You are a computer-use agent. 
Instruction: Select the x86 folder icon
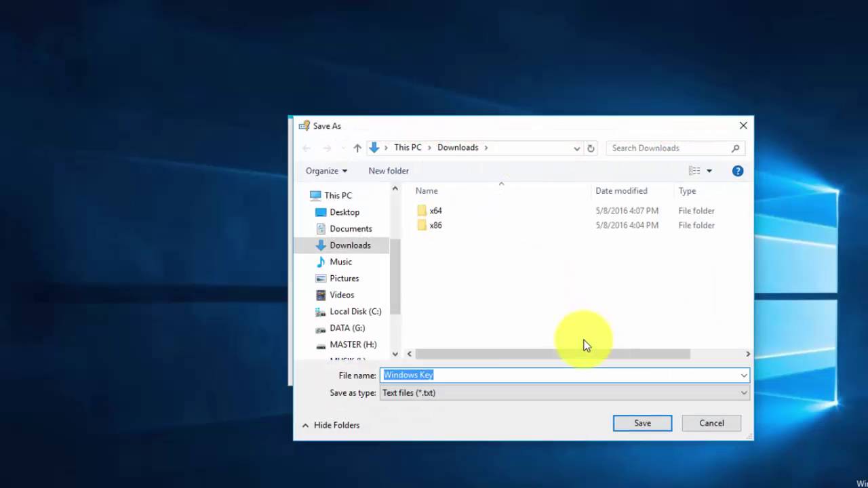tap(422, 225)
